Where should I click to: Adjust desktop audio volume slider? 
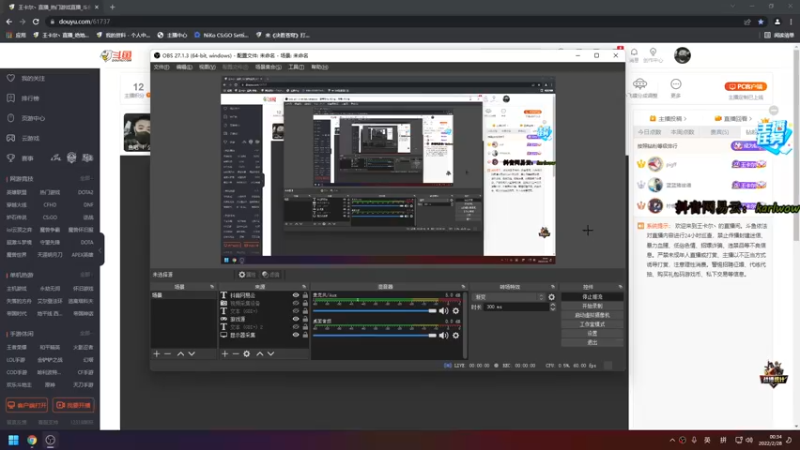click(374, 335)
